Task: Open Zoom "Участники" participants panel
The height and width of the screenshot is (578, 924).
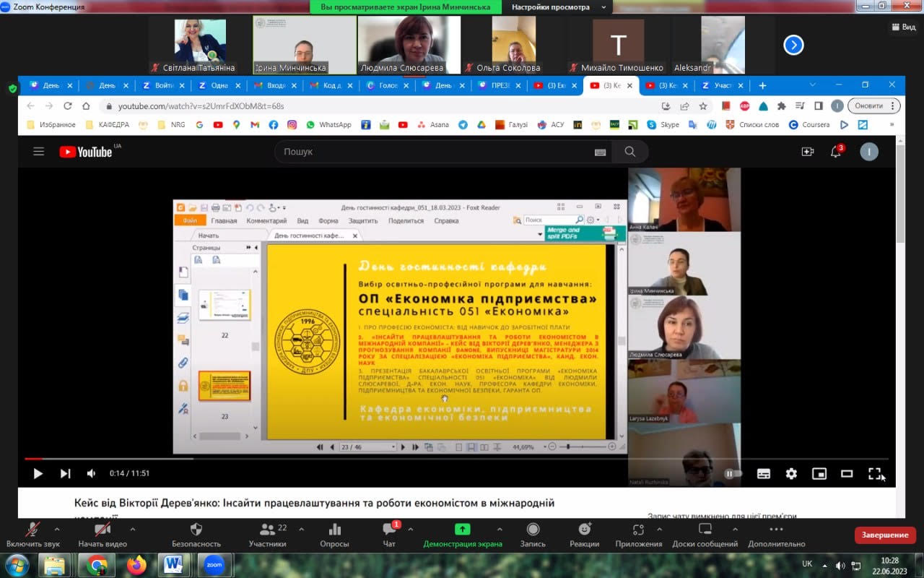Action: (x=268, y=535)
